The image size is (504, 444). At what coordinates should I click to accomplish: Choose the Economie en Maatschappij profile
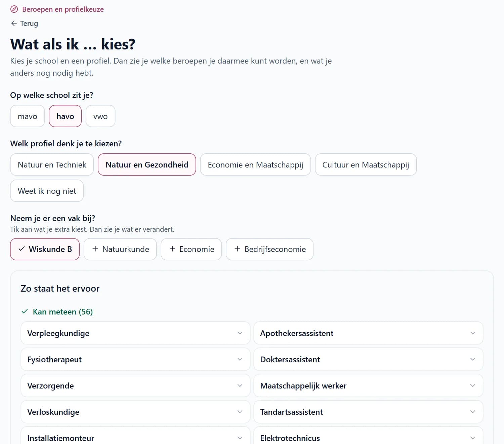point(255,164)
